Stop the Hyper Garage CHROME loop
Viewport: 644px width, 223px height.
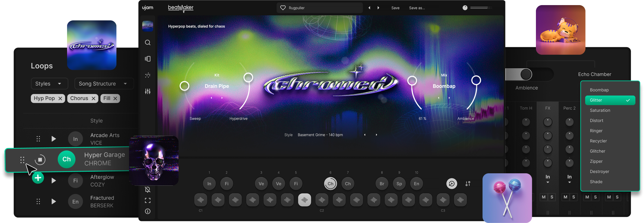[40, 160]
